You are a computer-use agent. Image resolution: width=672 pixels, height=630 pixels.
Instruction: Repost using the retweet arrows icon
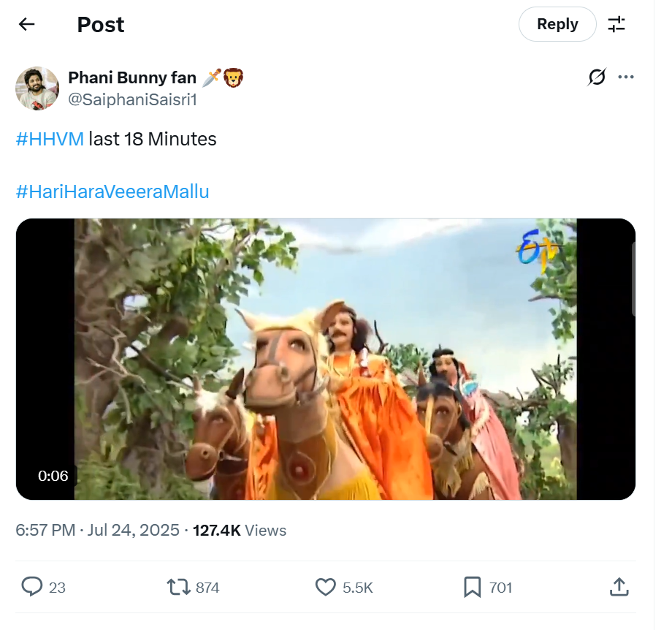point(177,587)
